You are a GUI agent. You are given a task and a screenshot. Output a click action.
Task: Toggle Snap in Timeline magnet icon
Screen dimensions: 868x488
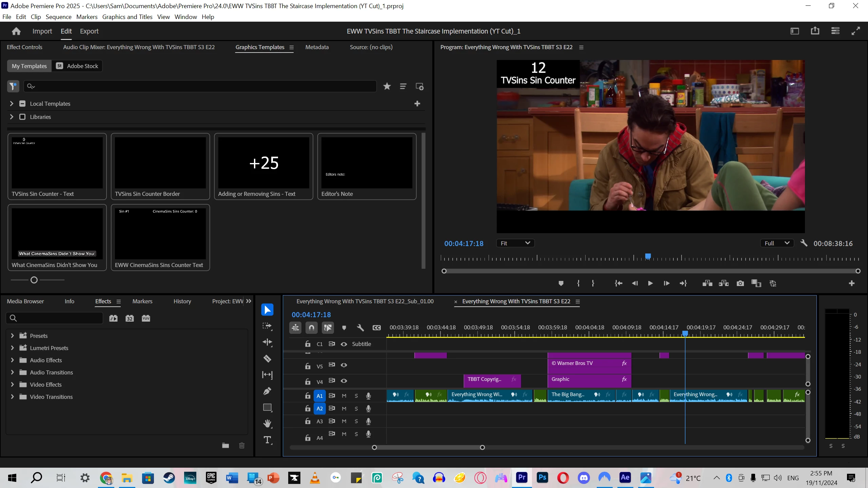click(x=311, y=328)
